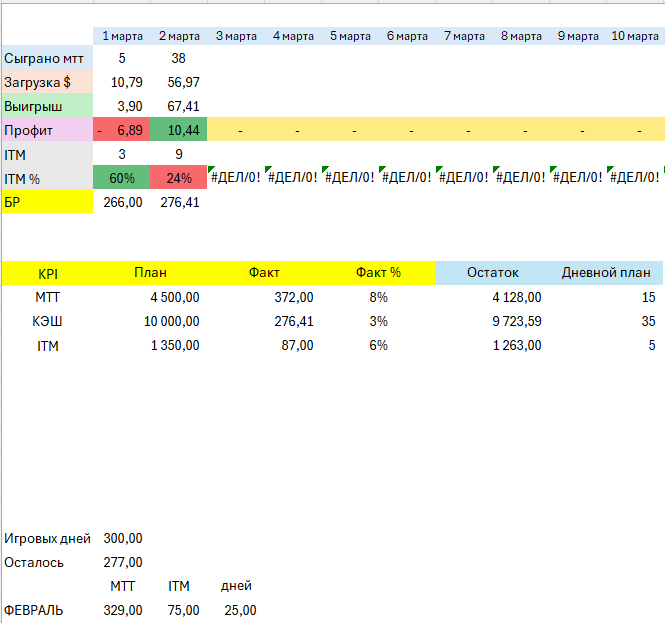The width and height of the screenshot is (665, 623).
Task: Click the 'Остаток' header cell
Action: pos(492,273)
